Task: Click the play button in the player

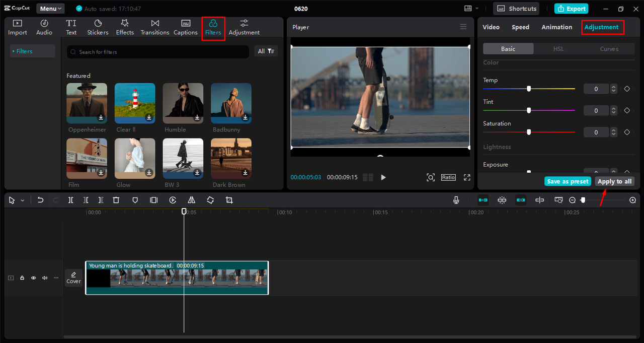Action: tap(383, 177)
